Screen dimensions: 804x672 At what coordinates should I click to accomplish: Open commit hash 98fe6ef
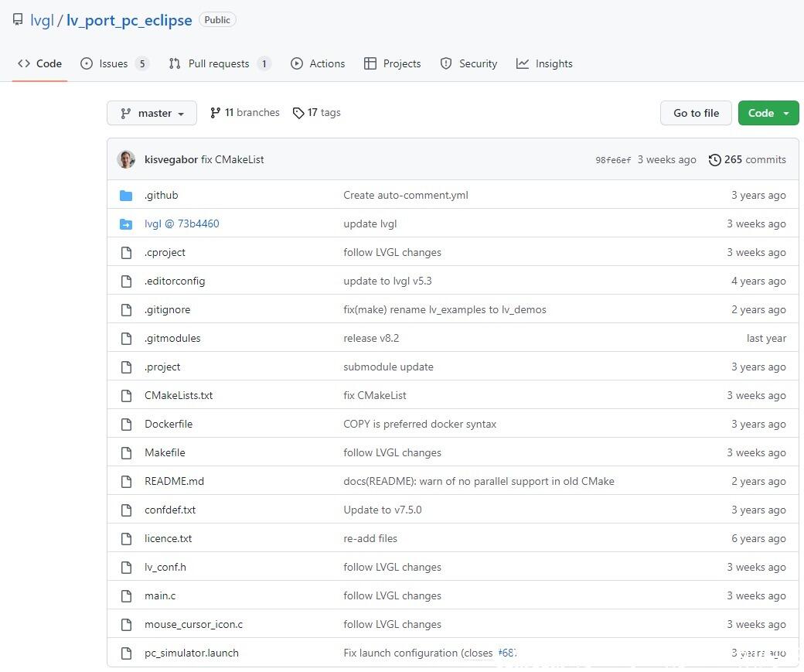coord(613,160)
